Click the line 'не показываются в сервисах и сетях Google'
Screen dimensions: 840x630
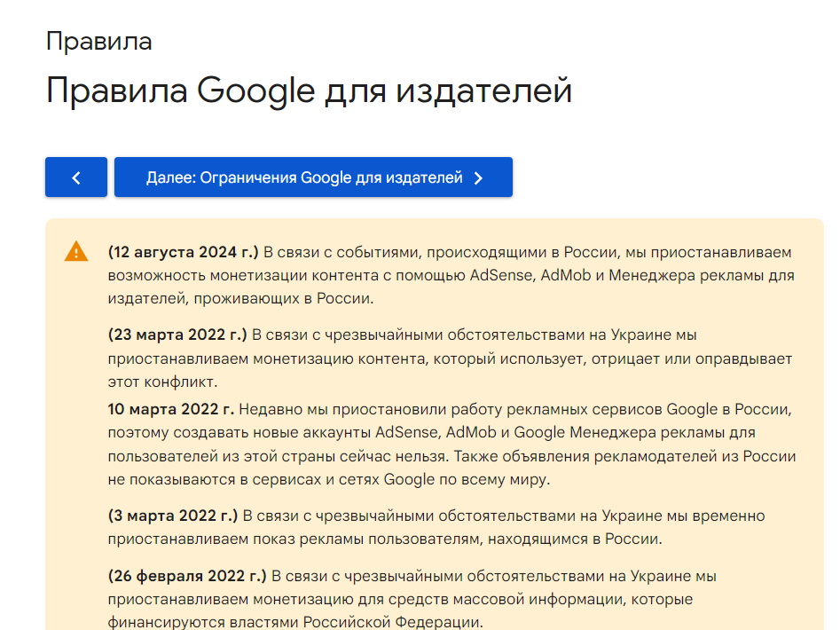click(x=329, y=479)
